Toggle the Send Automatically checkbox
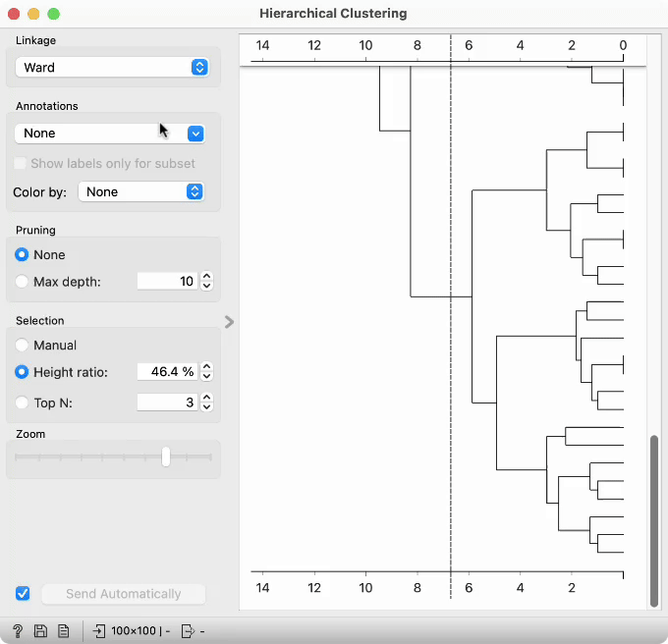This screenshot has height=644, width=668. click(23, 593)
